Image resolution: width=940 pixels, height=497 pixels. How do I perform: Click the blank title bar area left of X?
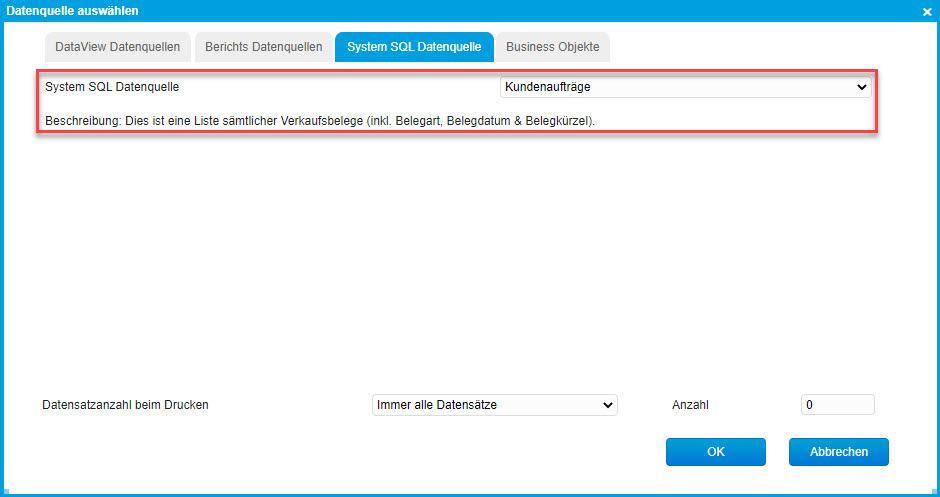tap(600, 11)
